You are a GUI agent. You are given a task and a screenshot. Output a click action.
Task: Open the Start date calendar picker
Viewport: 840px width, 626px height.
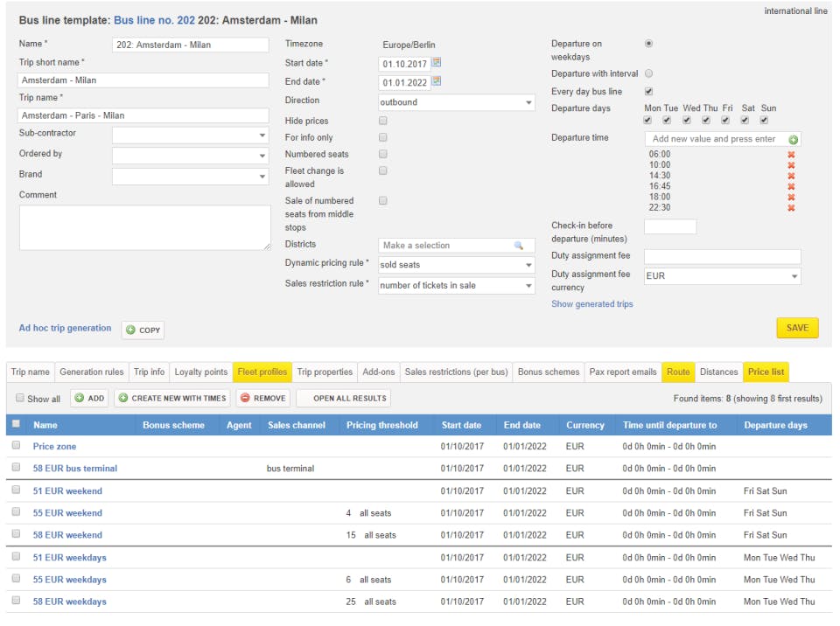(x=437, y=63)
